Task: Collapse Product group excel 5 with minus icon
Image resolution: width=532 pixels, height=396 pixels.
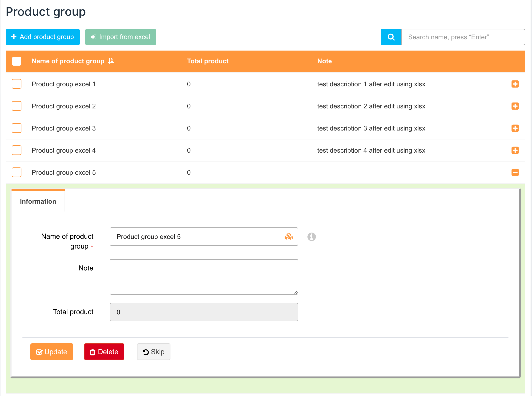Action: 515,172
